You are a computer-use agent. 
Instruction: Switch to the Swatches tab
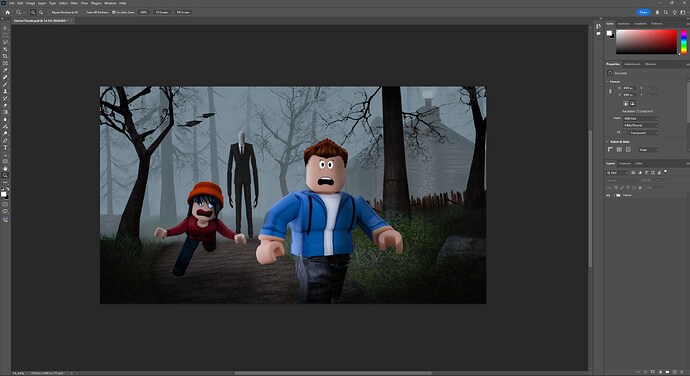624,23
